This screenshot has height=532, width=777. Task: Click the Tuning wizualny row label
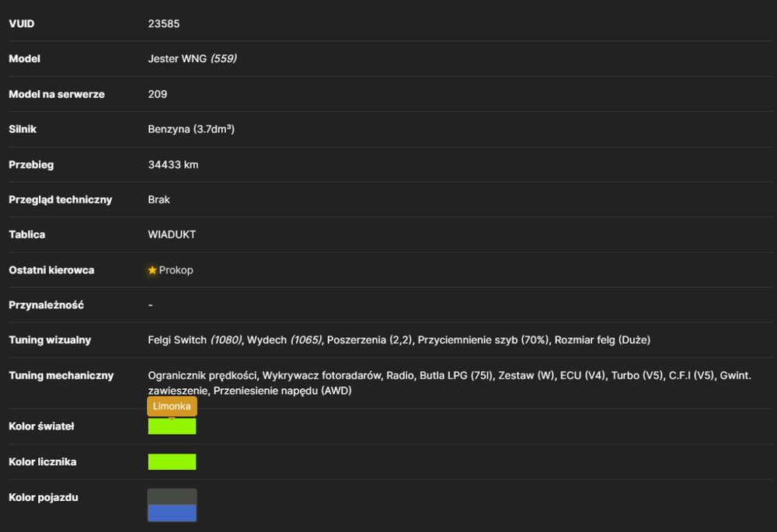coord(50,340)
